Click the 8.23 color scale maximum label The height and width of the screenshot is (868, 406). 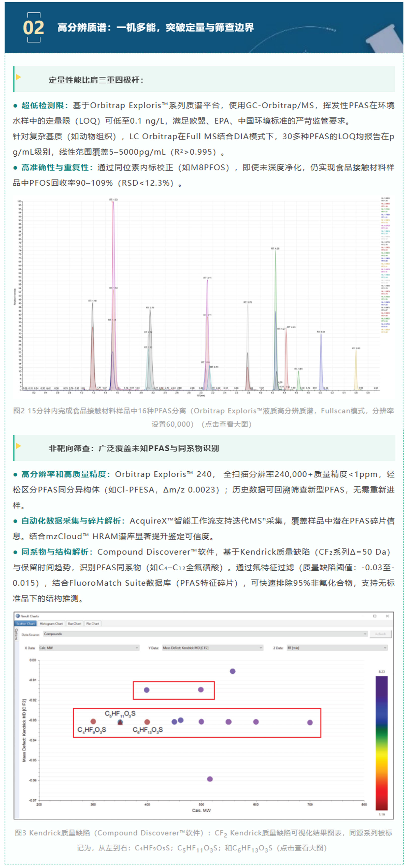381,672
